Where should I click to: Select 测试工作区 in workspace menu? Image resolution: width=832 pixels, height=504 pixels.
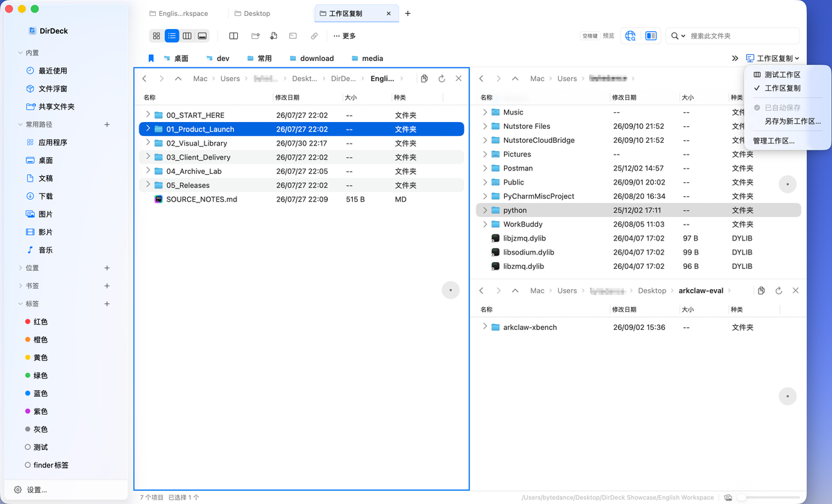(783, 74)
